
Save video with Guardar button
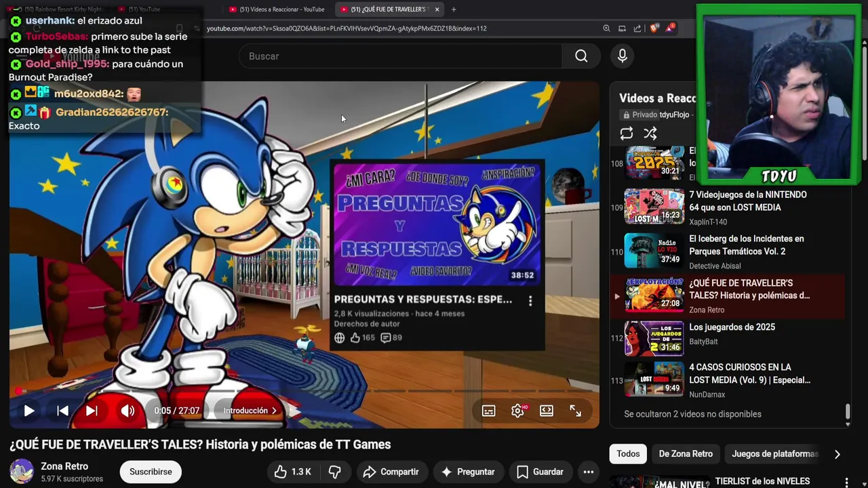tap(540, 472)
